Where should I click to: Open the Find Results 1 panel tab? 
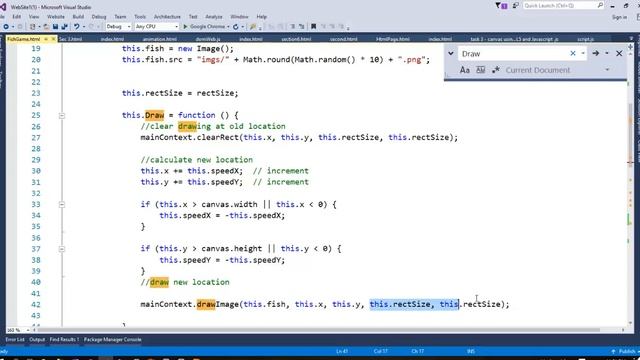[x=64, y=340]
